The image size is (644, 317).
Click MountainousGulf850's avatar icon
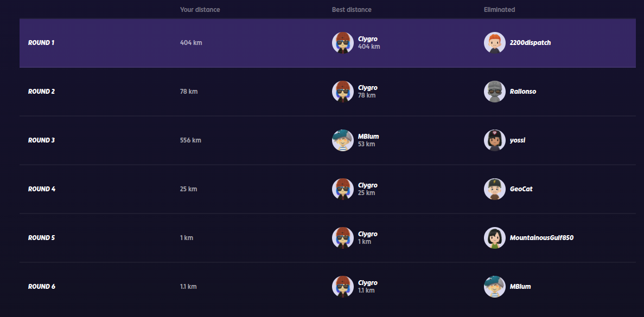(x=494, y=238)
